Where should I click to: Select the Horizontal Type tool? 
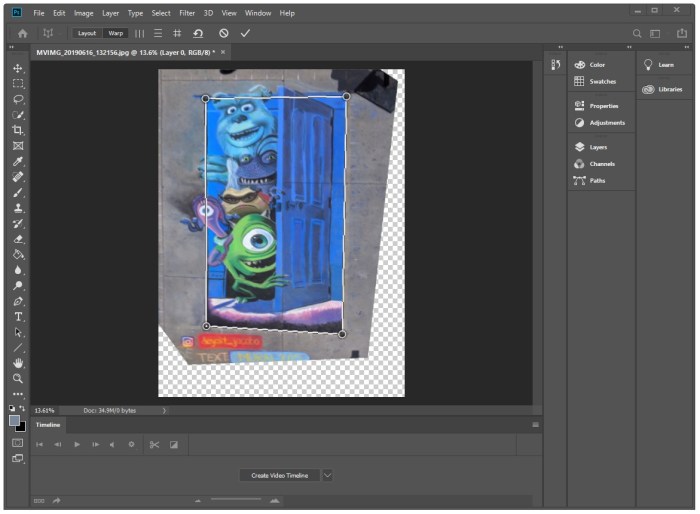pos(18,316)
